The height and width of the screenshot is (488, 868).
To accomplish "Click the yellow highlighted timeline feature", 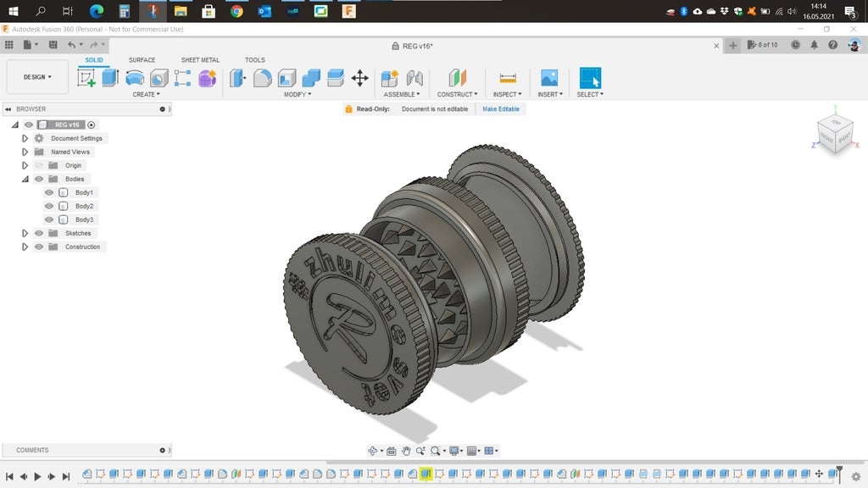I will point(426,474).
